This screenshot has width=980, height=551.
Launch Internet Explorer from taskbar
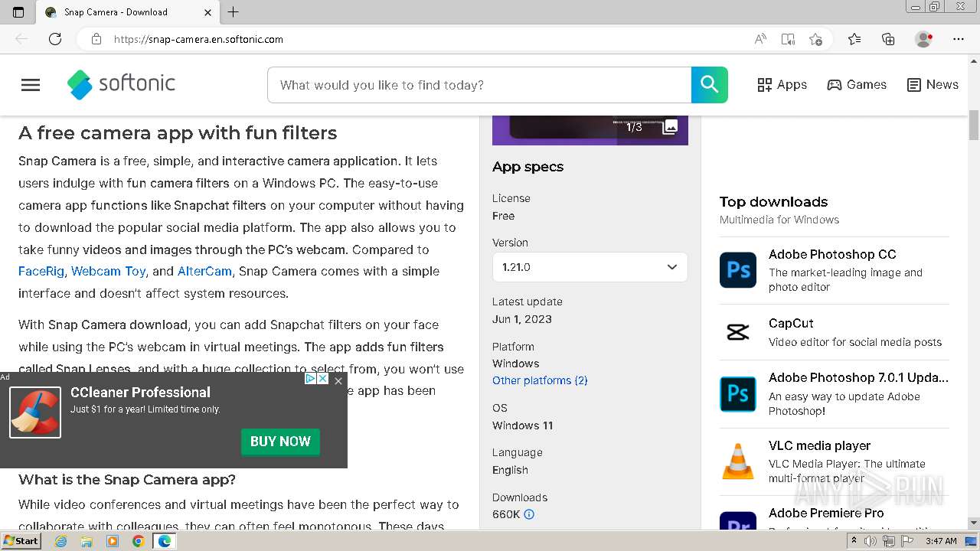tap(61, 541)
